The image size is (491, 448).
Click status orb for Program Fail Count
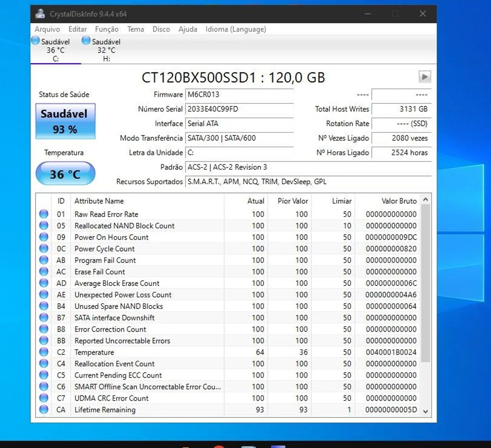(x=44, y=260)
